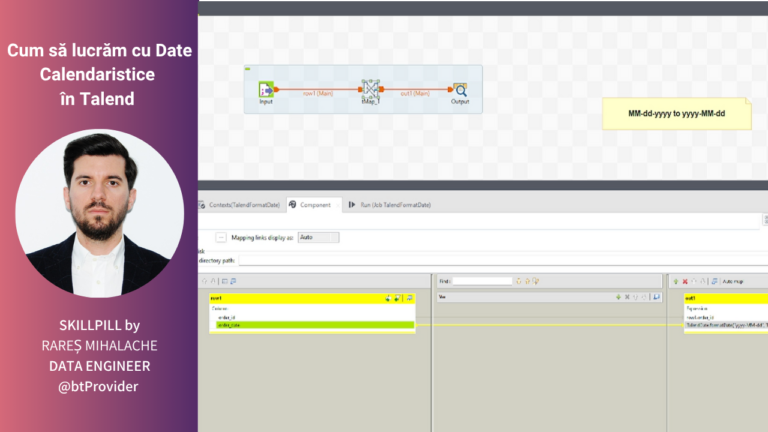Focus the Find text field
Image resolution: width=768 pixels, height=432 pixels.
click(x=482, y=281)
